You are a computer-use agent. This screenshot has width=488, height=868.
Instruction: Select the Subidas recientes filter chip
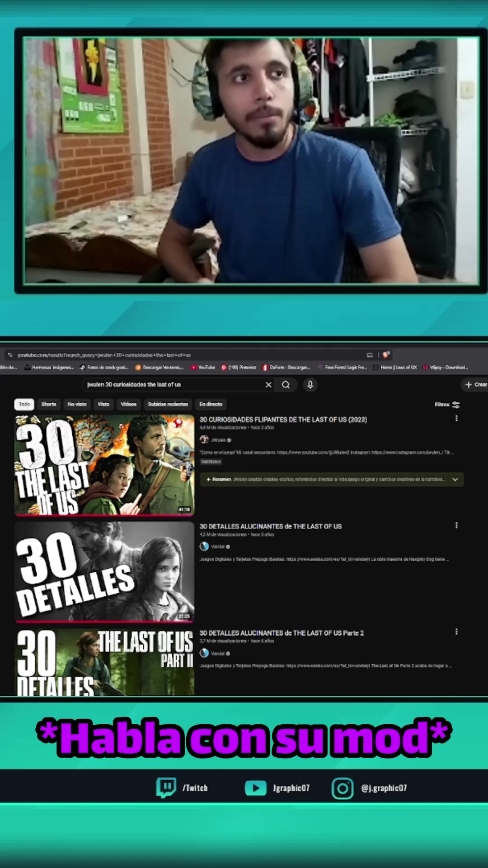(168, 404)
